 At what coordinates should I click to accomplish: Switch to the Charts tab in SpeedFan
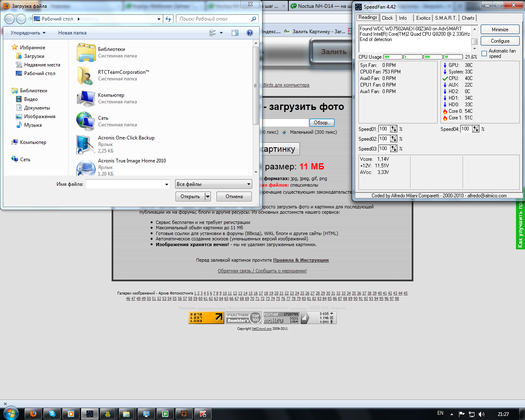tap(468, 18)
